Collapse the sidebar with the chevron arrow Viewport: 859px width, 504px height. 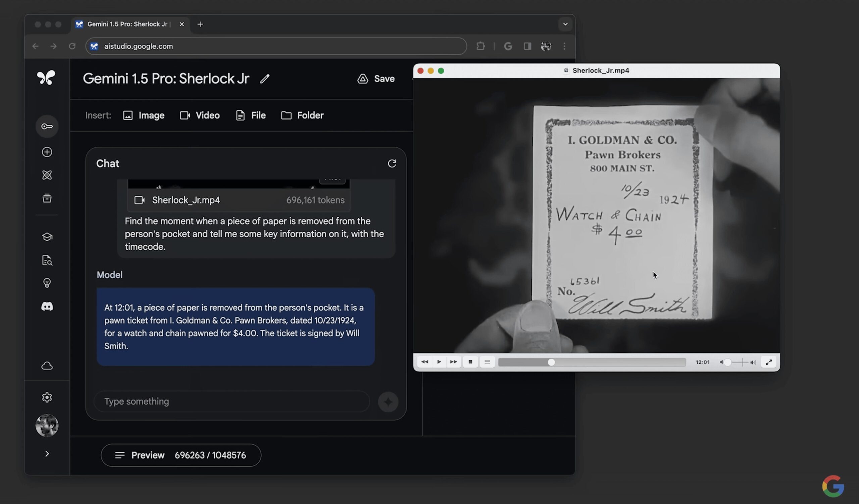47,454
